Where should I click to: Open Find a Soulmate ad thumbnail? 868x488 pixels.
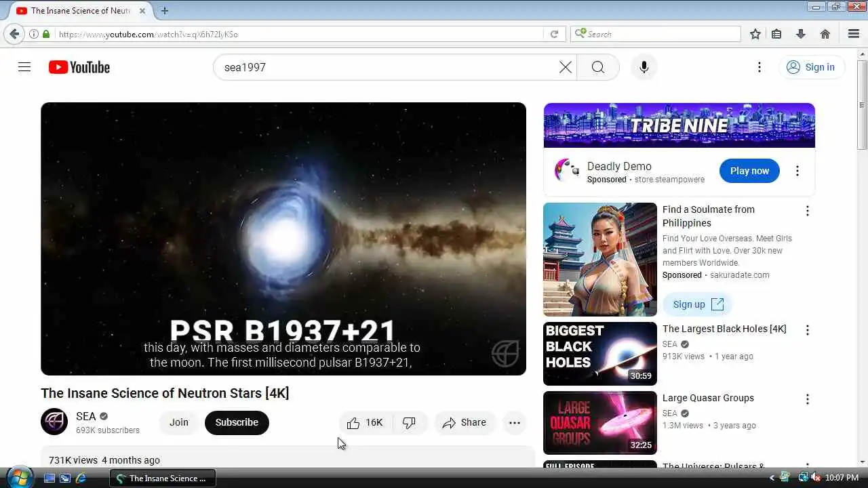coord(600,260)
